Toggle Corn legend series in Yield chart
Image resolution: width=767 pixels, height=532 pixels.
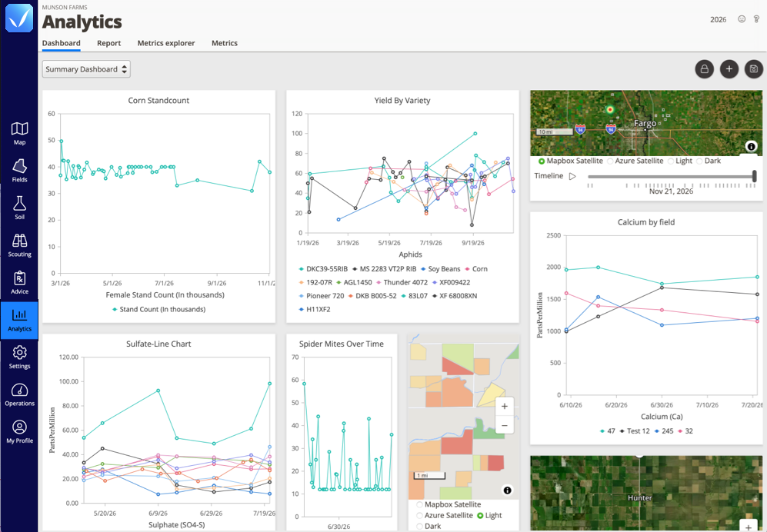click(x=476, y=269)
